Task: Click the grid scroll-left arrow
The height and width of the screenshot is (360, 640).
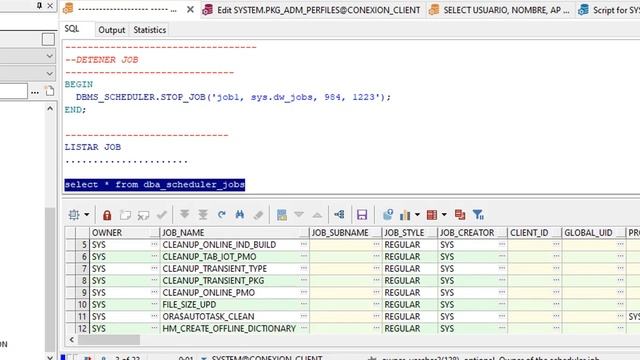Action: (x=71, y=340)
